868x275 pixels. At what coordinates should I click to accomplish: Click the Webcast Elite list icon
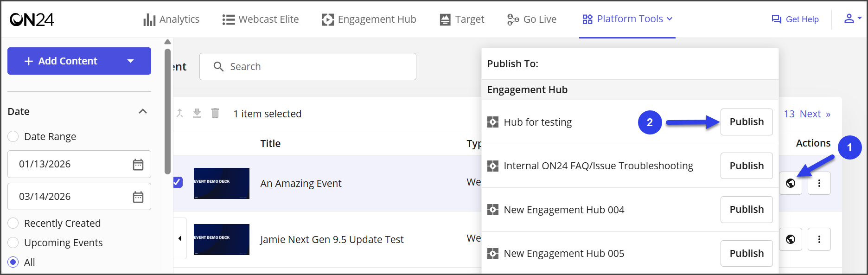(x=229, y=19)
